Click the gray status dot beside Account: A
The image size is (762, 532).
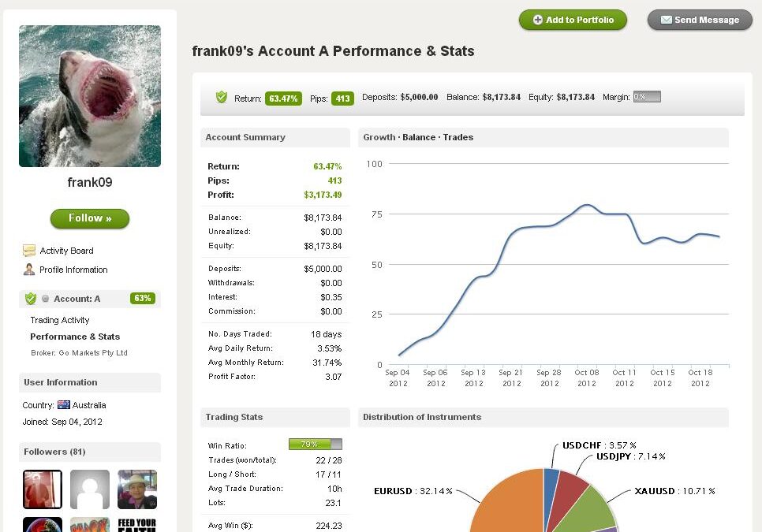click(46, 299)
